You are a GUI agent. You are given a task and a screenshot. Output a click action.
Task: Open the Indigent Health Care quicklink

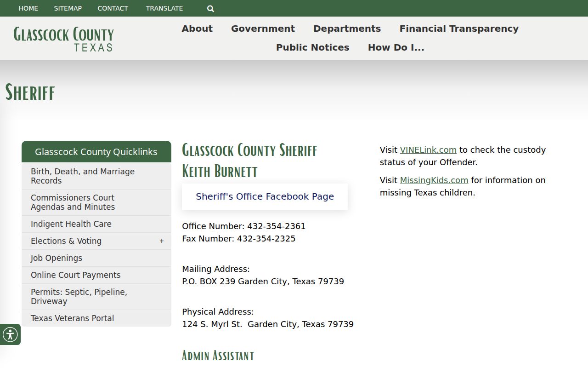coord(96,224)
